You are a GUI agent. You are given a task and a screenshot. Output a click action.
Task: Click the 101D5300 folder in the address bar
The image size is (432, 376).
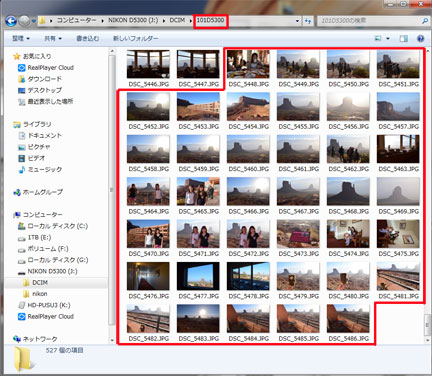coord(210,20)
